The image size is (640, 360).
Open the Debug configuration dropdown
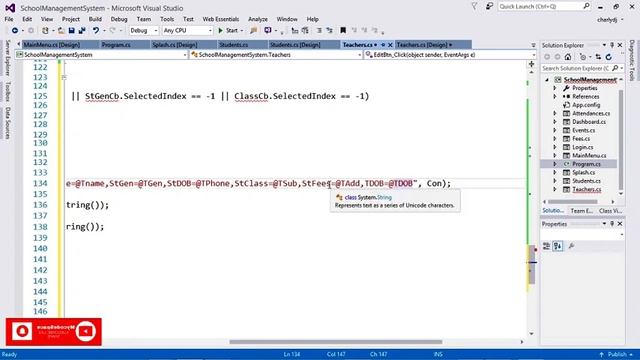pyautogui.click(x=144, y=31)
